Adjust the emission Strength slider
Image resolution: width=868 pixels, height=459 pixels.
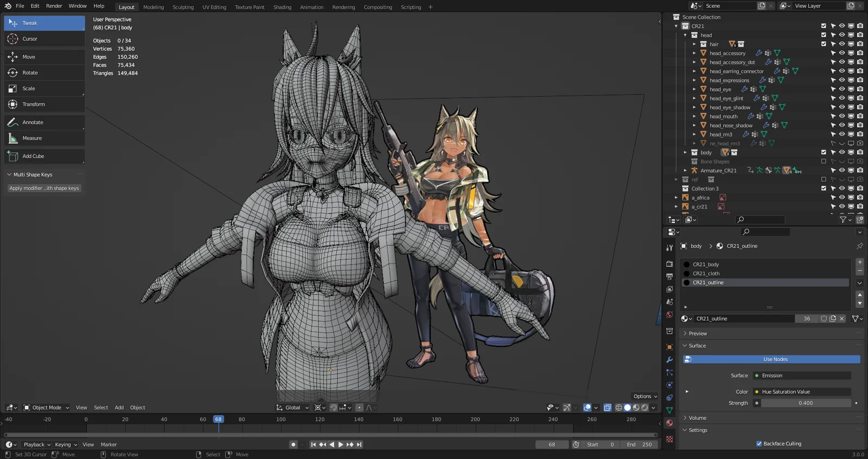806,403
